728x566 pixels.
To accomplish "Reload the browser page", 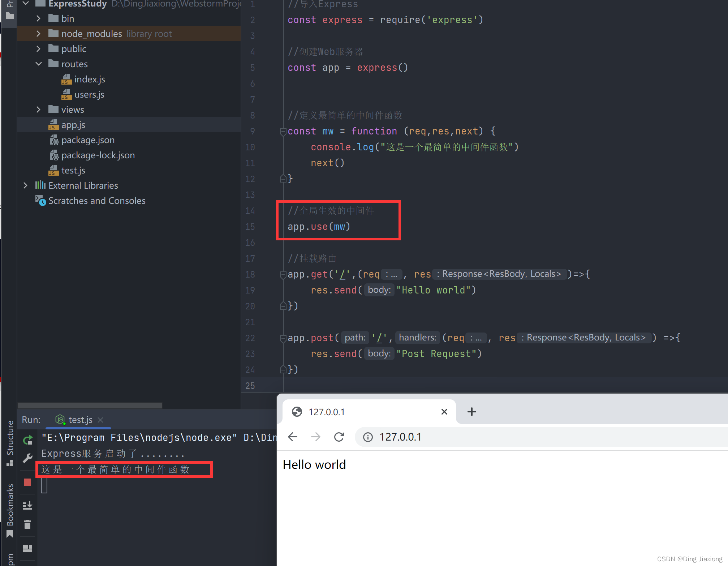I will [339, 437].
